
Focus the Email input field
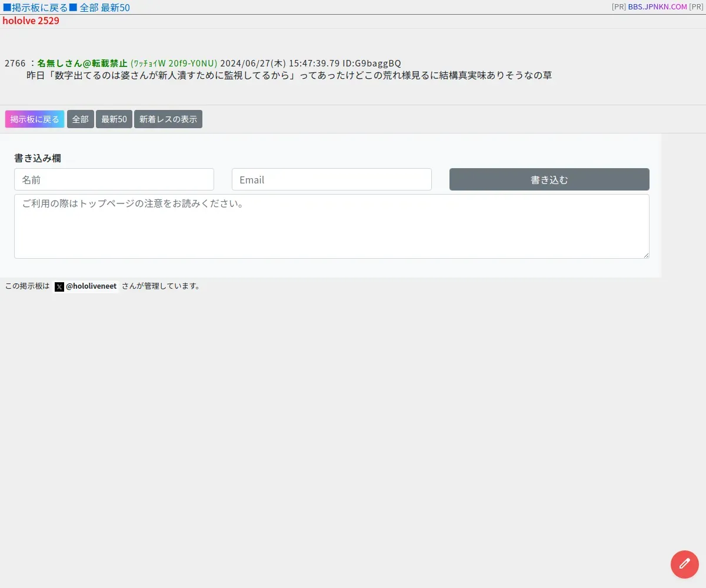(332, 179)
